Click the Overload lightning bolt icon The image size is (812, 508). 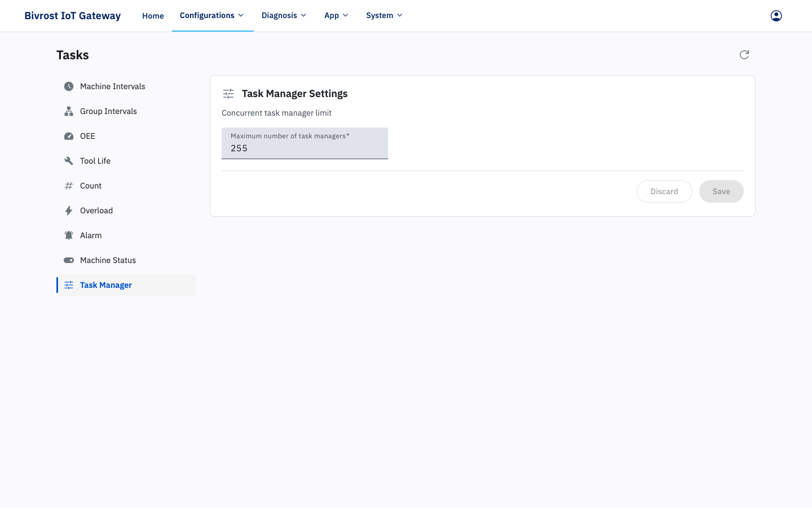[x=69, y=211]
